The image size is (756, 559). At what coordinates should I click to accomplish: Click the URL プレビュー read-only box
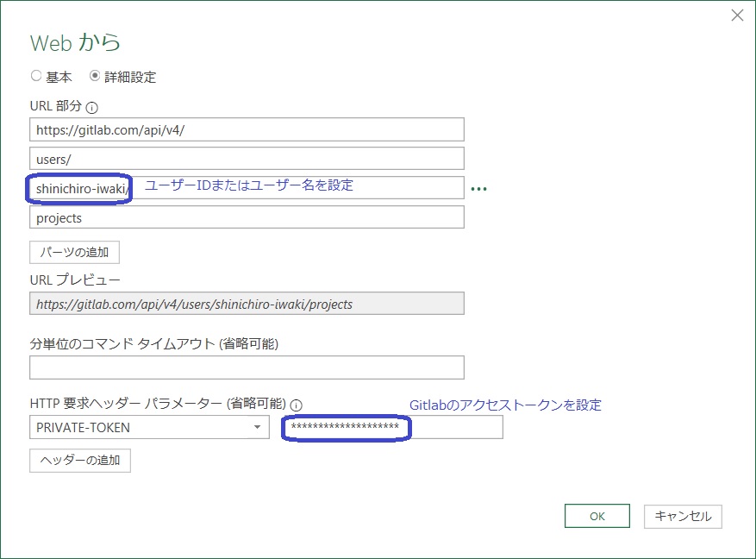247,304
